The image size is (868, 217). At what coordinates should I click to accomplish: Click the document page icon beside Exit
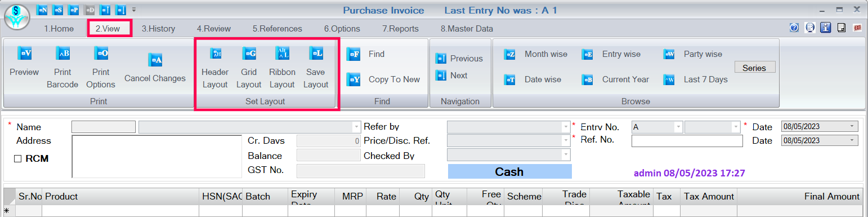click(842, 28)
